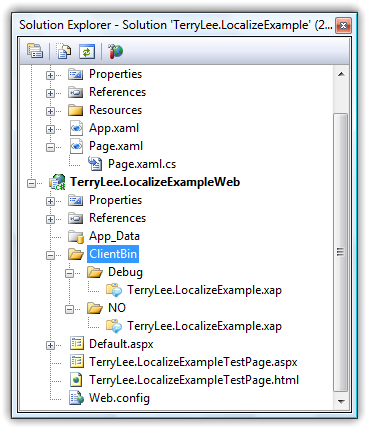Collapse the Page.xaml node
This screenshot has width=368, height=429.
tap(50, 147)
